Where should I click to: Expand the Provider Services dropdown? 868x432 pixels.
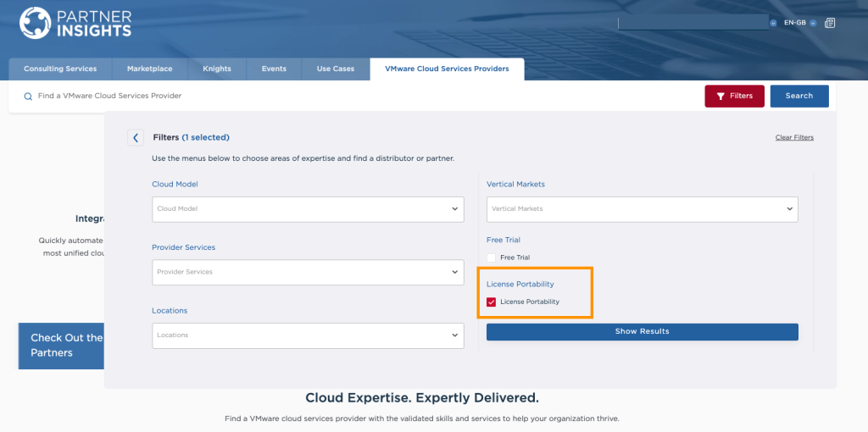(x=308, y=272)
